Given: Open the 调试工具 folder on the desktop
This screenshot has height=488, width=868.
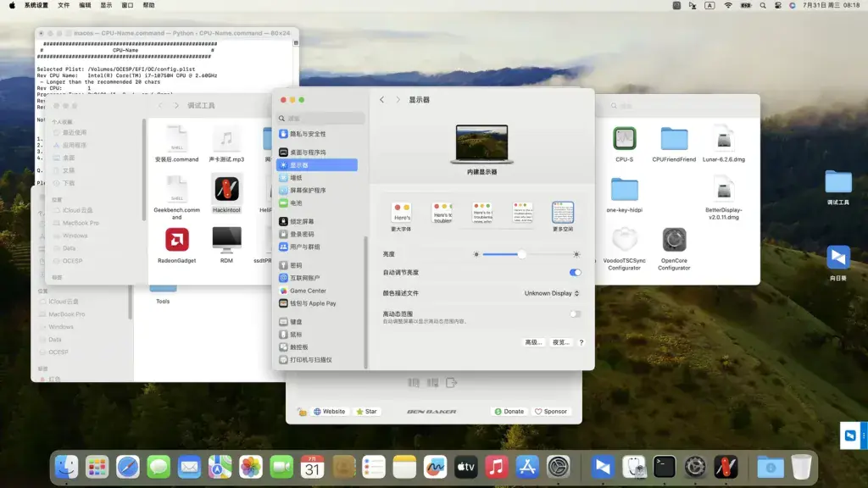Looking at the screenshot, I should [x=838, y=182].
